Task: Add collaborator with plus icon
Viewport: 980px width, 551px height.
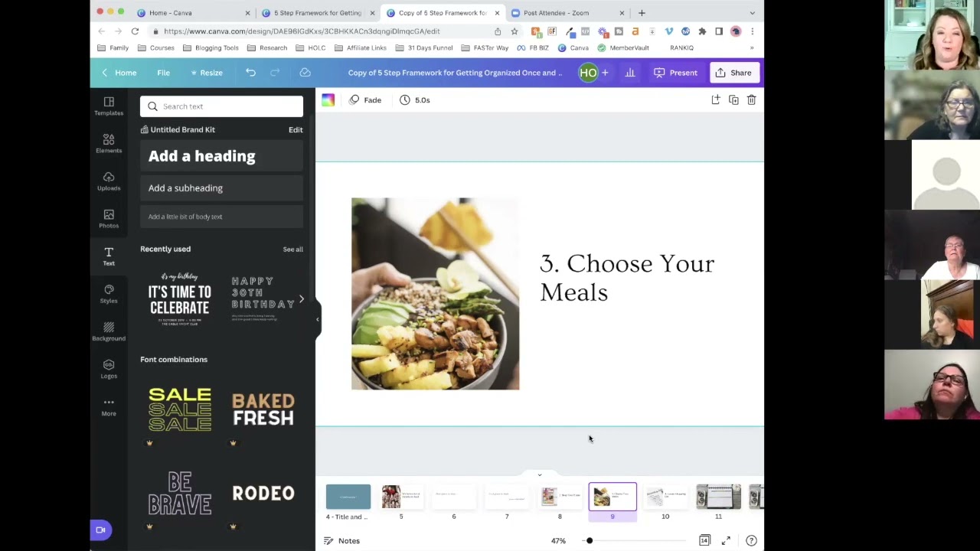Action: (x=605, y=73)
